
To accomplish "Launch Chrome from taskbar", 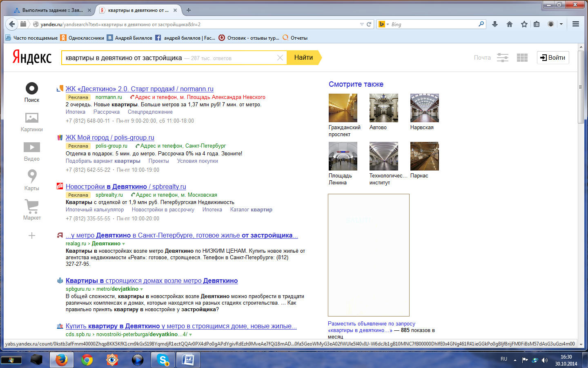I will 87,360.
